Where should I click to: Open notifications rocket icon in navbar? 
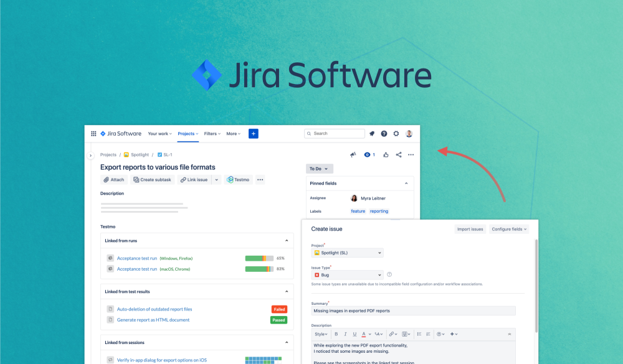pyautogui.click(x=372, y=134)
